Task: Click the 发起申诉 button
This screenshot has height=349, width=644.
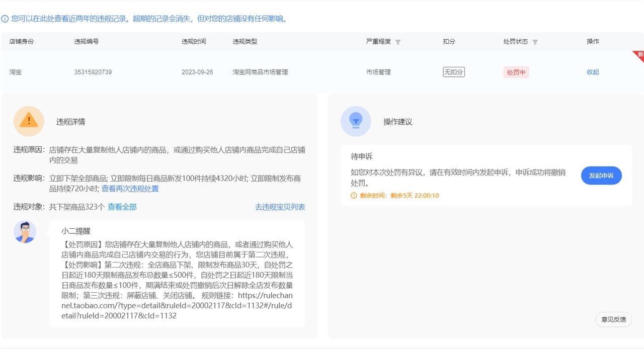Action: point(601,176)
